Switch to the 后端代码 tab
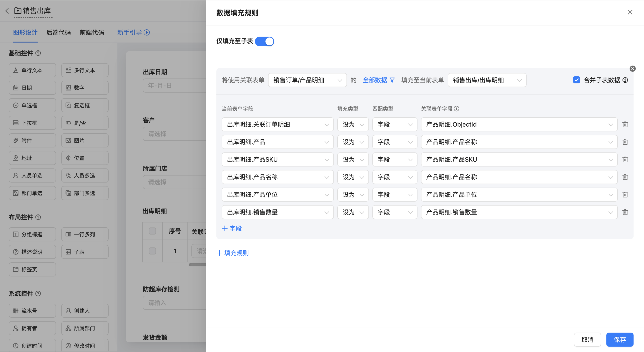 [x=59, y=33]
